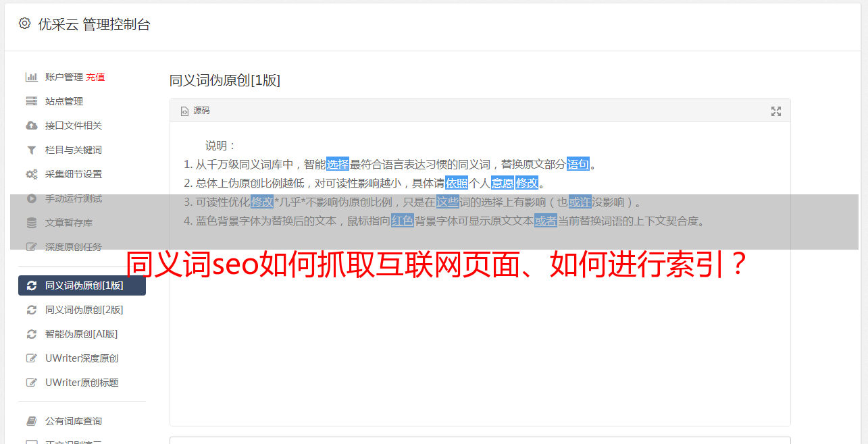Viewport: 868px width, 444px height.
Task: Click the 同义词伪原创[2版] refresh icon
Action: point(31,310)
